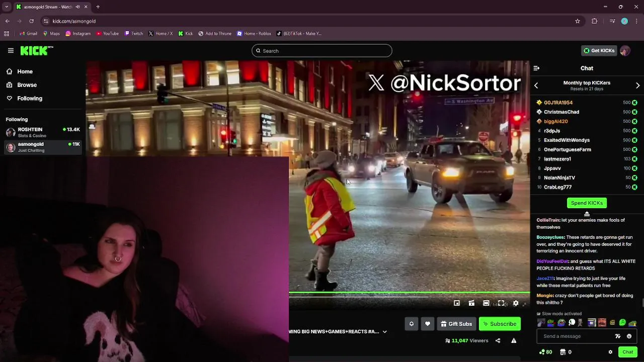Image resolution: width=644 pixels, height=362 pixels.
Task: Click the KICK logo
Action: [x=36, y=50]
